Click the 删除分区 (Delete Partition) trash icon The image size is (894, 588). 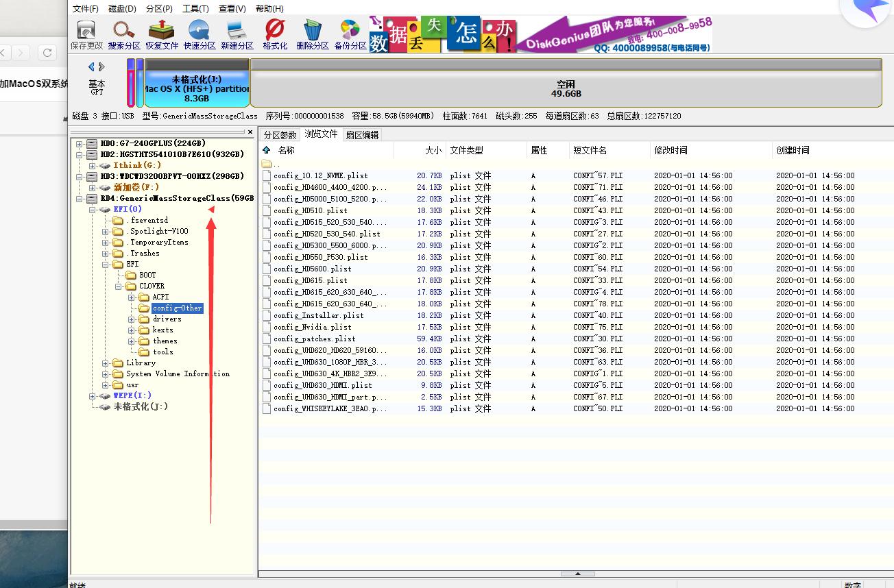313,34
